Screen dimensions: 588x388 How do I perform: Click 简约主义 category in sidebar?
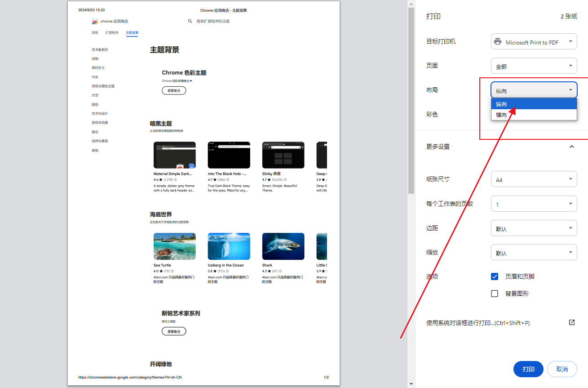click(x=98, y=68)
